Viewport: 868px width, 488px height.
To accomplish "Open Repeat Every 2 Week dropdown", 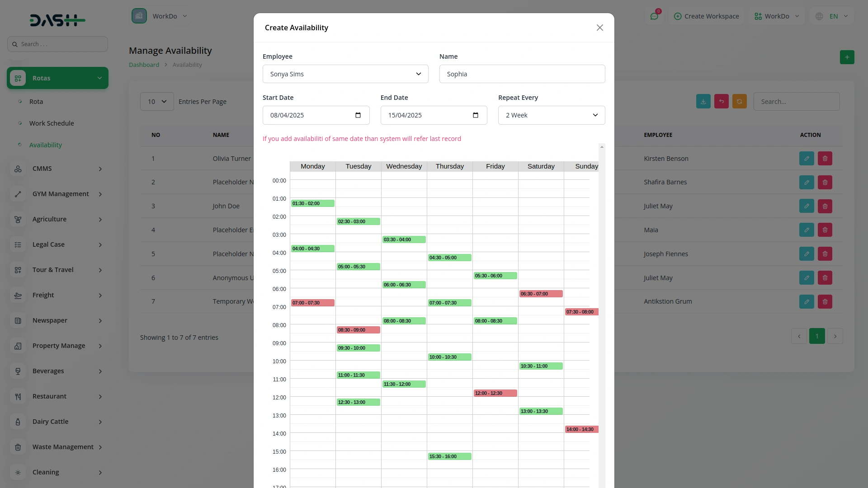I will (x=551, y=115).
